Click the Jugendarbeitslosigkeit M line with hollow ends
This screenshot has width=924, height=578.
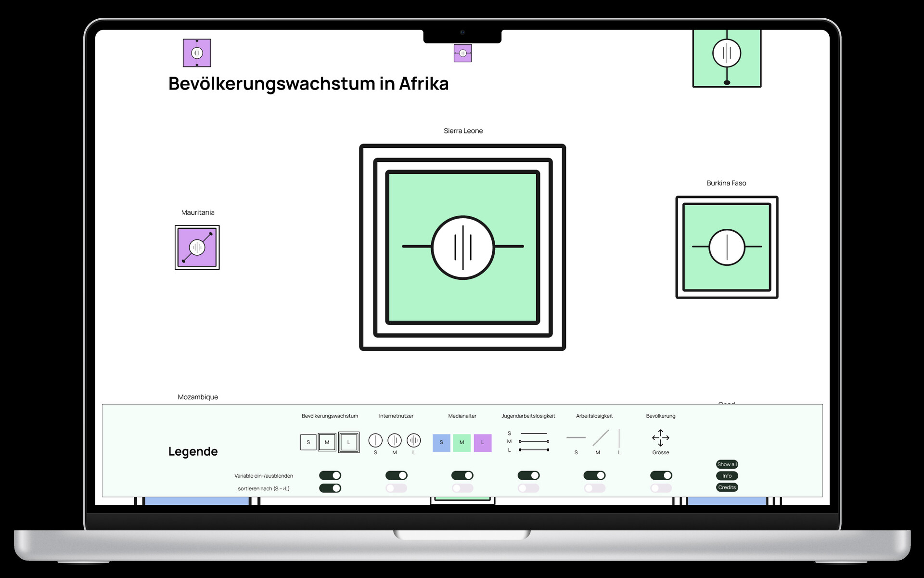pyautogui.click(x=534, y=441)
